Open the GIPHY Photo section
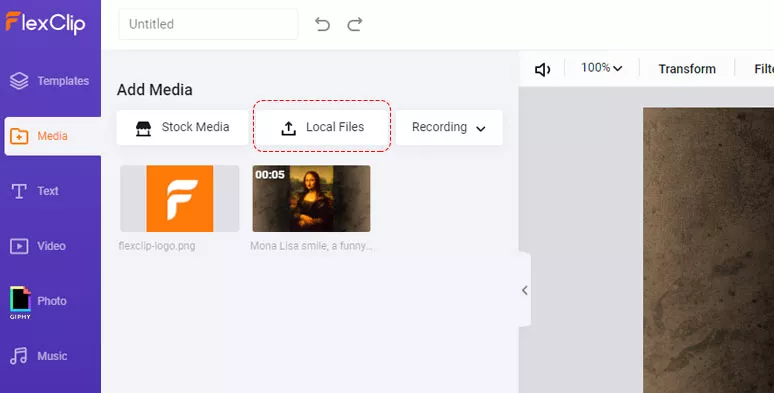774x393 pixels. [x=38, y=302]
